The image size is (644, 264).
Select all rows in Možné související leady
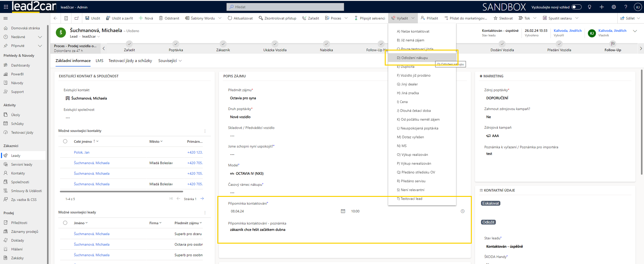pyautogui.click(x=65, y=223)
